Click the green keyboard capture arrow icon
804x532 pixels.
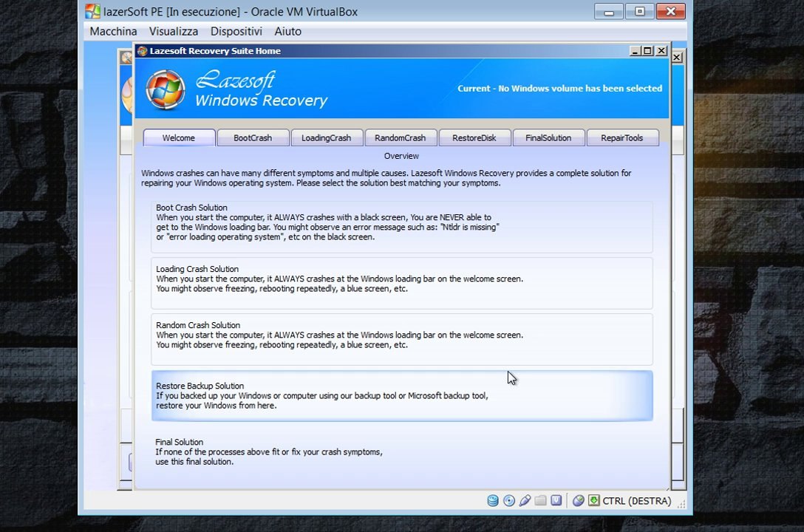click(594, 501)
